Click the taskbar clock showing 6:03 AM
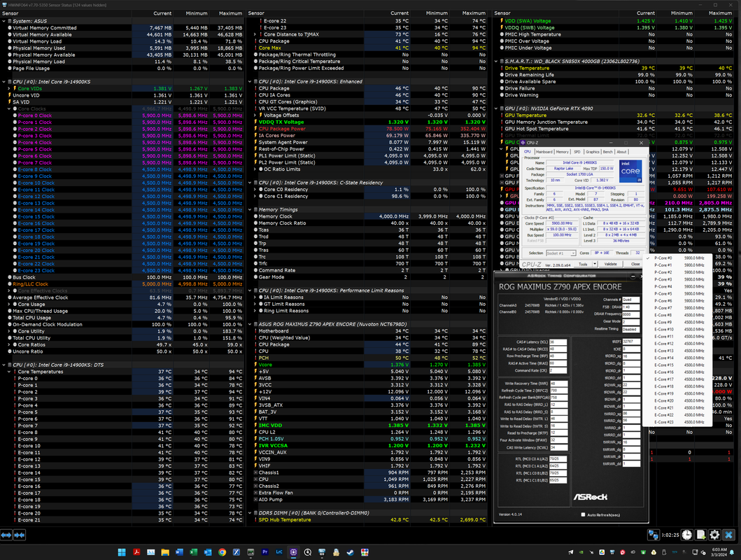The image size is (741, 560). coord(719,552)
